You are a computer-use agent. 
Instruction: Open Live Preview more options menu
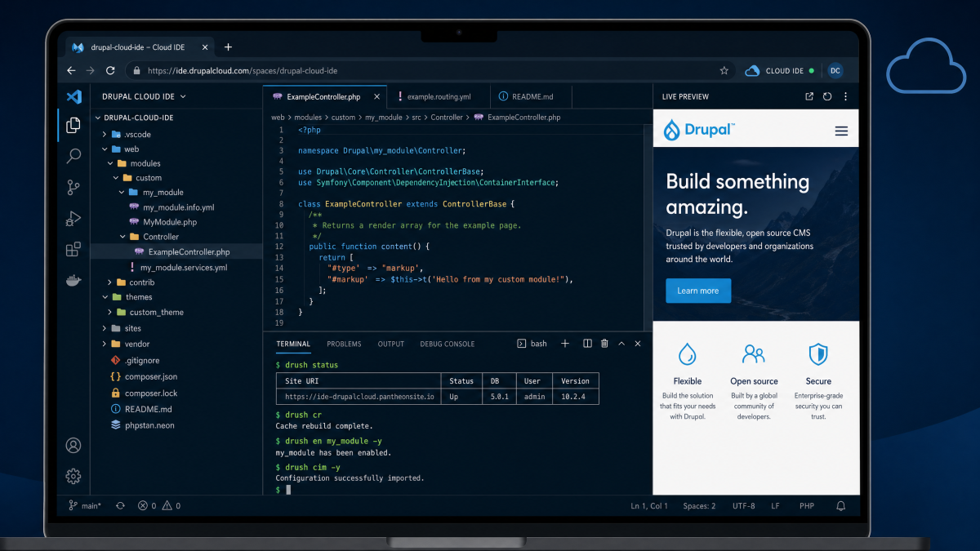pyautogui.click(x=845, y=96)
